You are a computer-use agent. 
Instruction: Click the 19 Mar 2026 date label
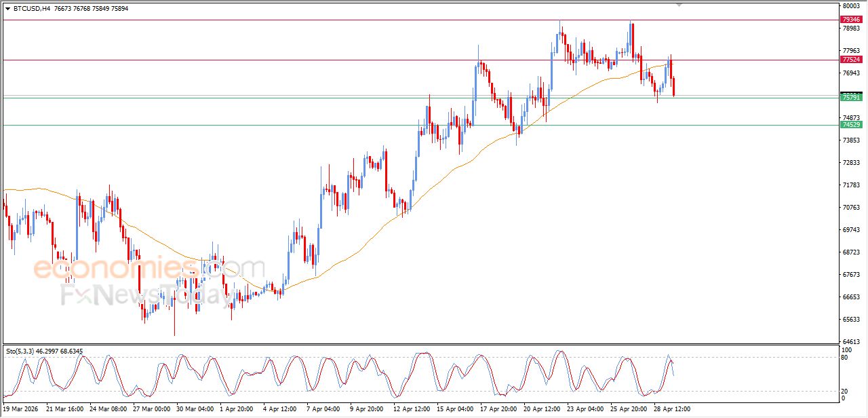click(x=21, y=409)
